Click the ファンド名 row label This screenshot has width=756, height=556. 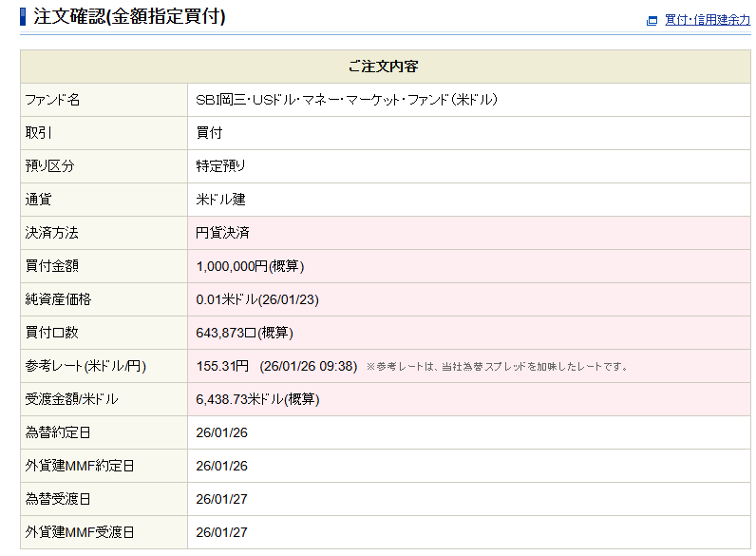(x=52, y=100)
